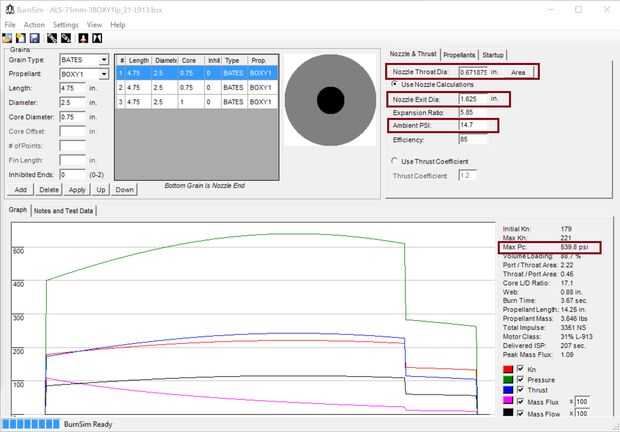620x432 pixels.
Task: Click the Area button beside throat diameter
Action: coord(518,72)
